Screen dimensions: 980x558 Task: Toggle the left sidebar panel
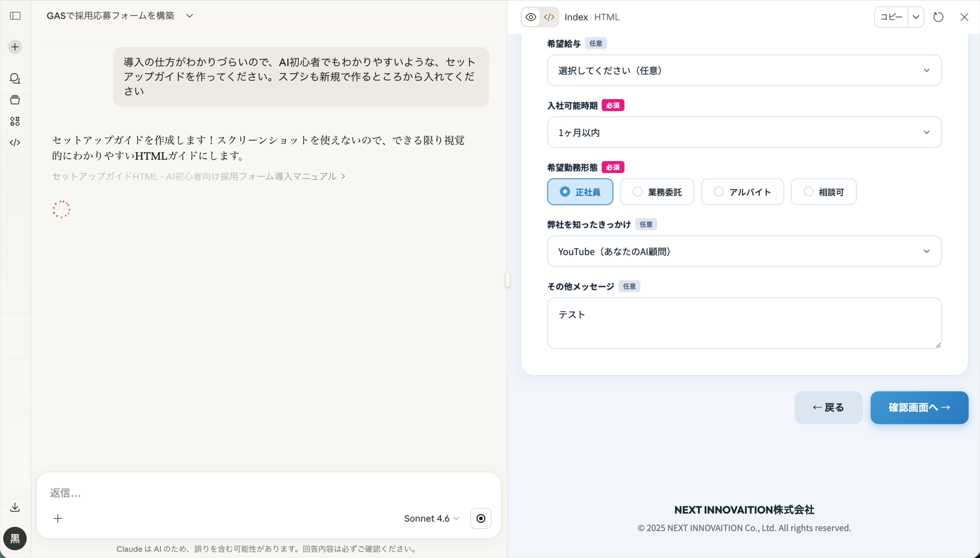(15, 16)
